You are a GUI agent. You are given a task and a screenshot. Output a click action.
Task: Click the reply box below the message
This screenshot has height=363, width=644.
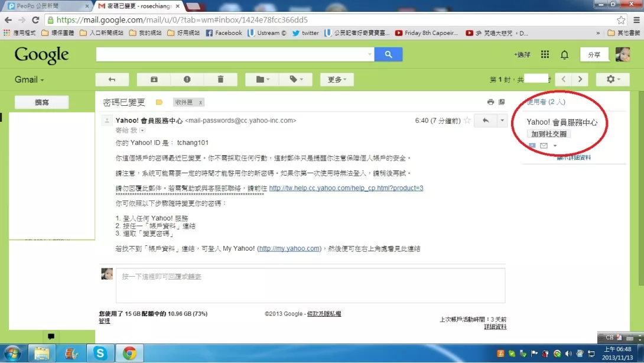(311, 286)
